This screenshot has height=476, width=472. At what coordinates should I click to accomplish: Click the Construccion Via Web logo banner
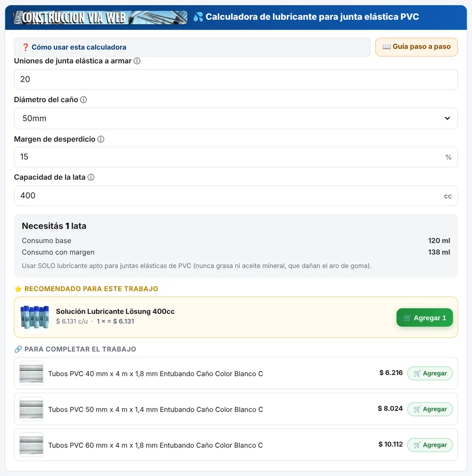[100, 17]
